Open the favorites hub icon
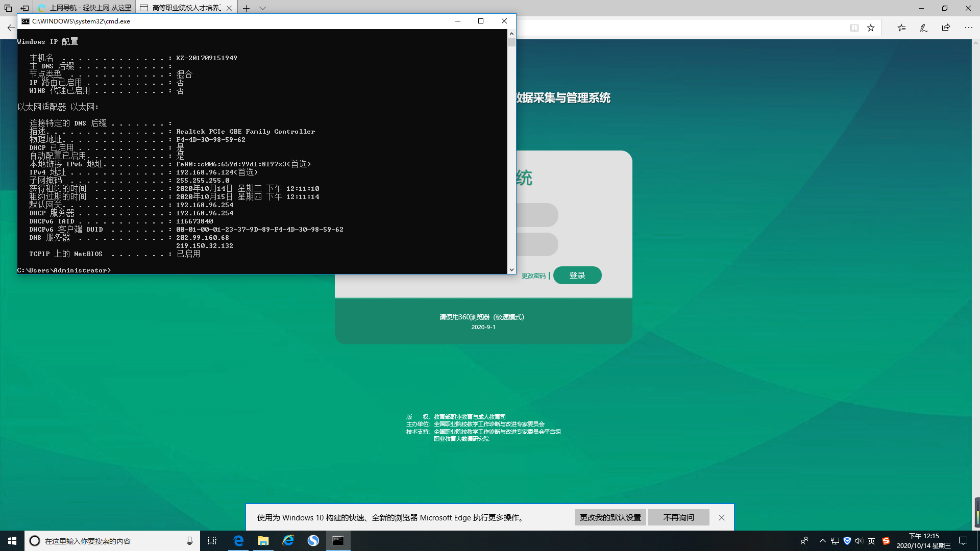Viewport: 980px width, 551px height. click(901, 28)
